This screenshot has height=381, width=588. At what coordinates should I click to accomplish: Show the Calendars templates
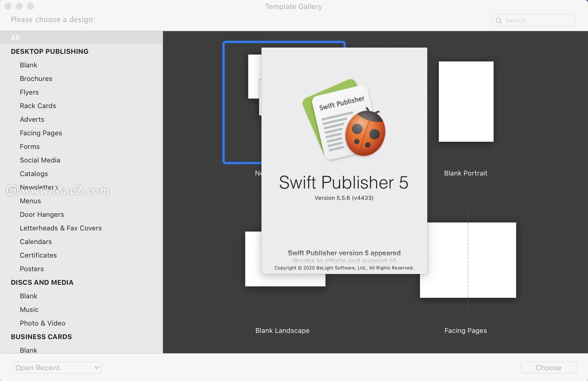tap(36, 242)
